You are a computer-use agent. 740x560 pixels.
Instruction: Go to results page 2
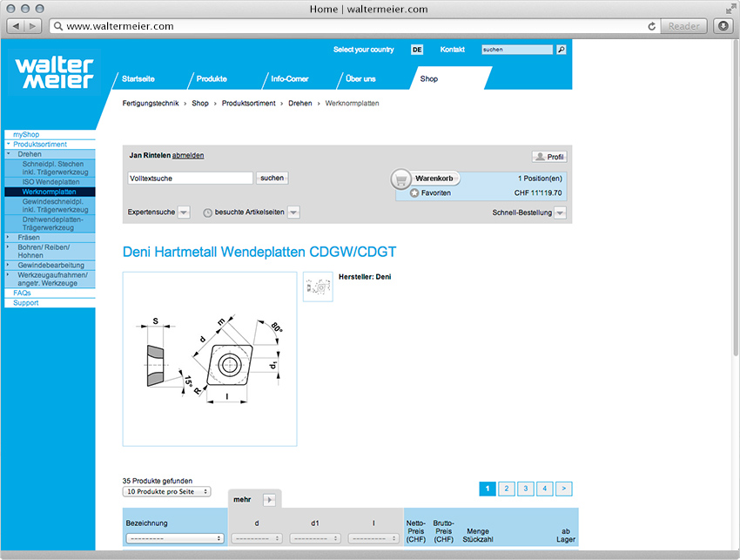coord(507,489)
